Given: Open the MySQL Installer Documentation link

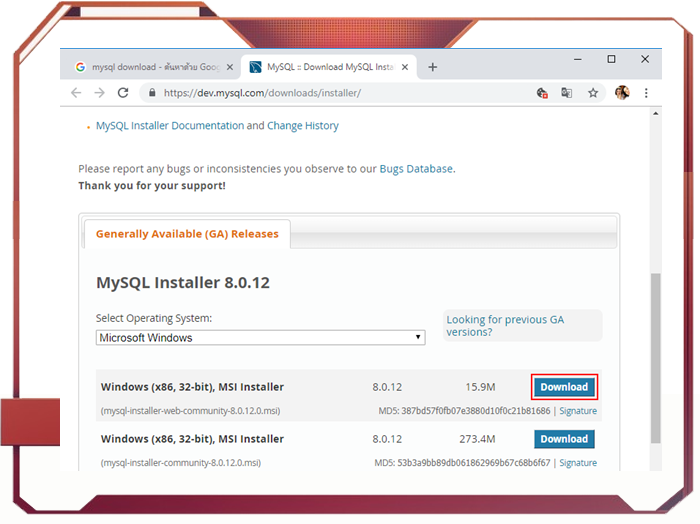Looking at the screenshot, I should (170, 126).
